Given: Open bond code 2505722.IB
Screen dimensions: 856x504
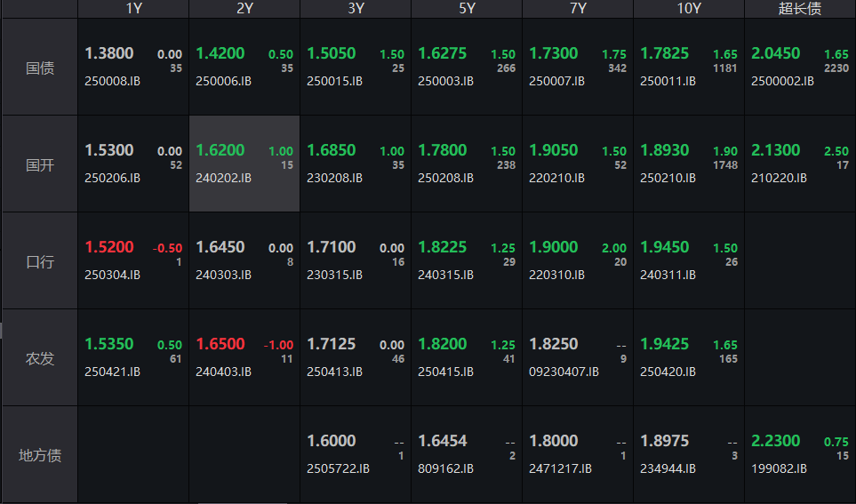Looking at the screenshot, I should 338,468.
